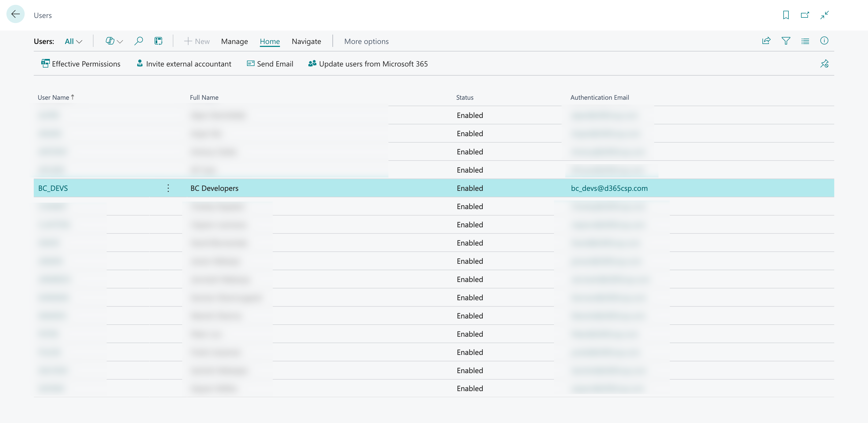This screenshot has height=423, width=868.
Task: Open the Manage menu
Action: (x=234, y=42)
